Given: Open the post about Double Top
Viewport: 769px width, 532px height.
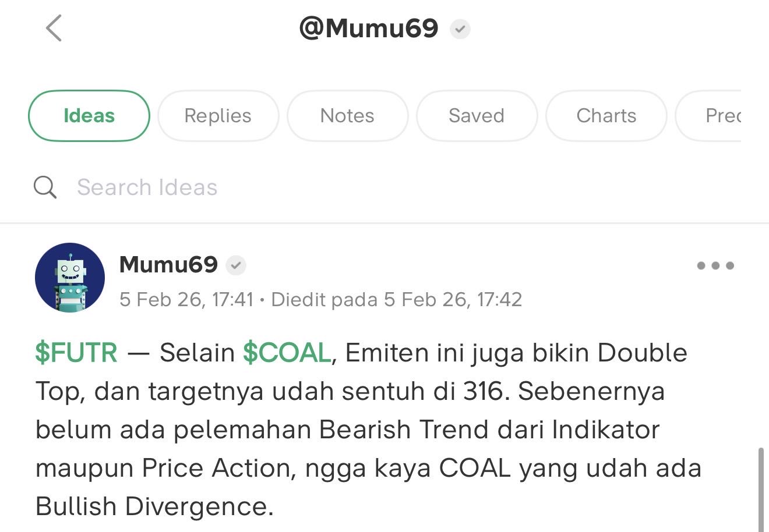Looking at the screenshot, I should [367, 431].
